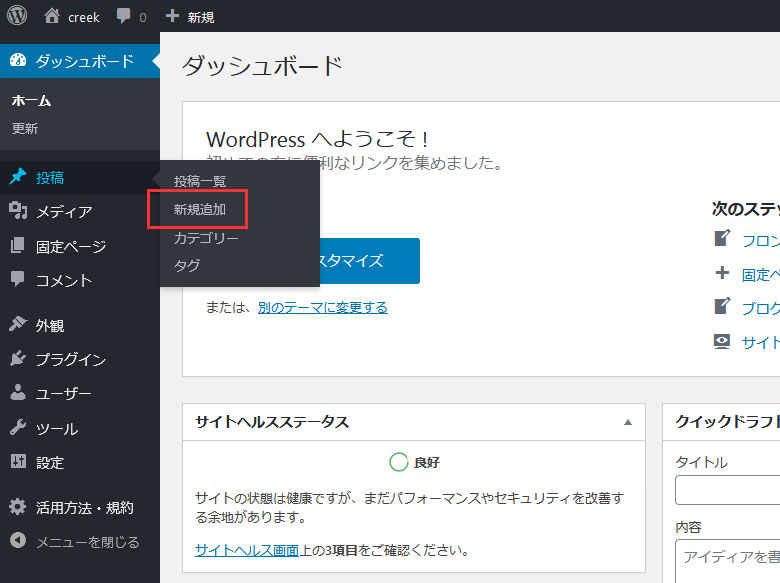Open 外観 menu label

pos(50,325)
